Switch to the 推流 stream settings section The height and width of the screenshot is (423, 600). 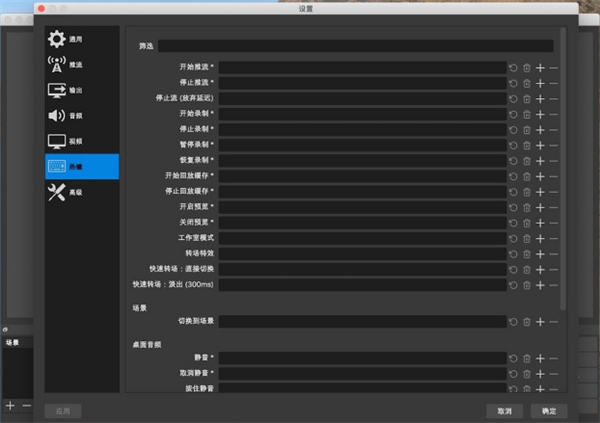(82, 65)
